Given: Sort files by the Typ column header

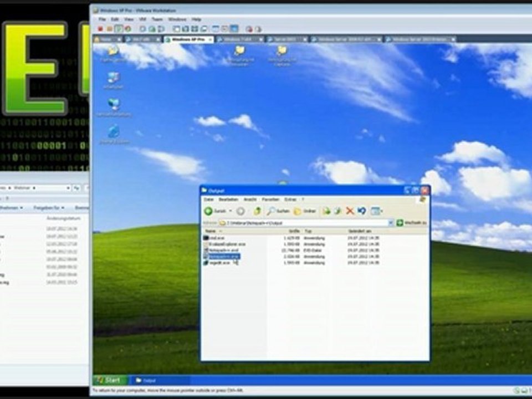Looking at the screenshot, I should coord(324,231).
